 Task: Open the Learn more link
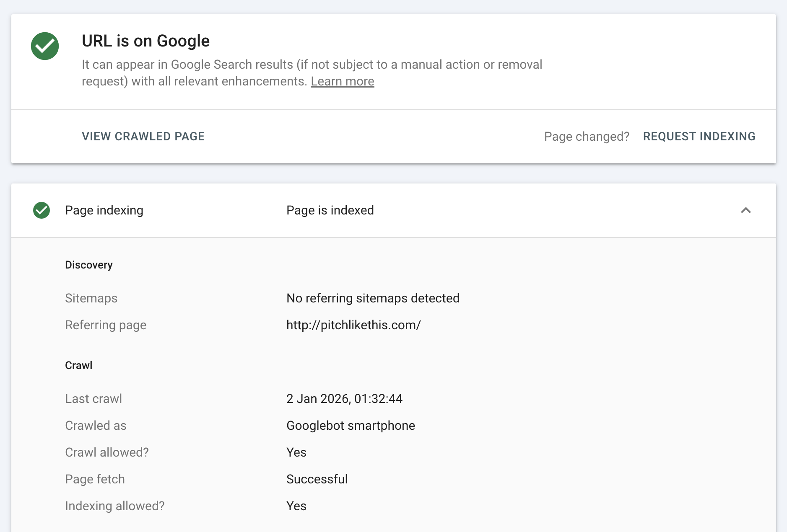342,81
